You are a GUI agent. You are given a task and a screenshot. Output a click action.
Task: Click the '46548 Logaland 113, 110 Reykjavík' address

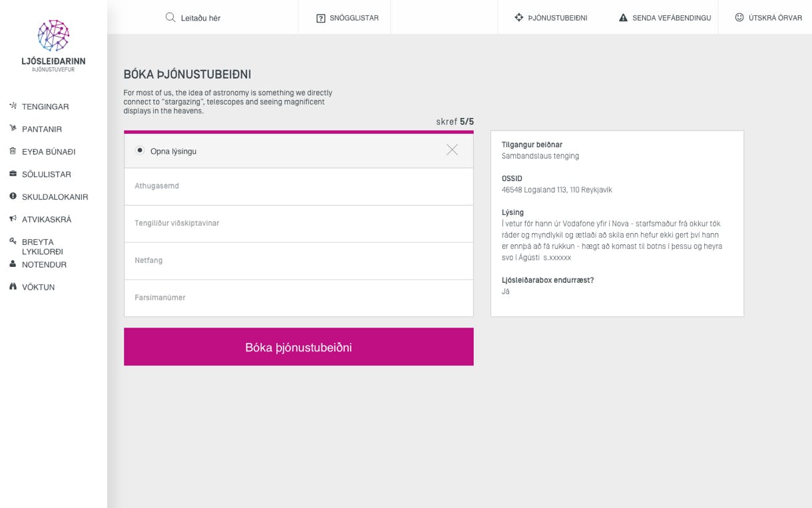coord(557,190)
